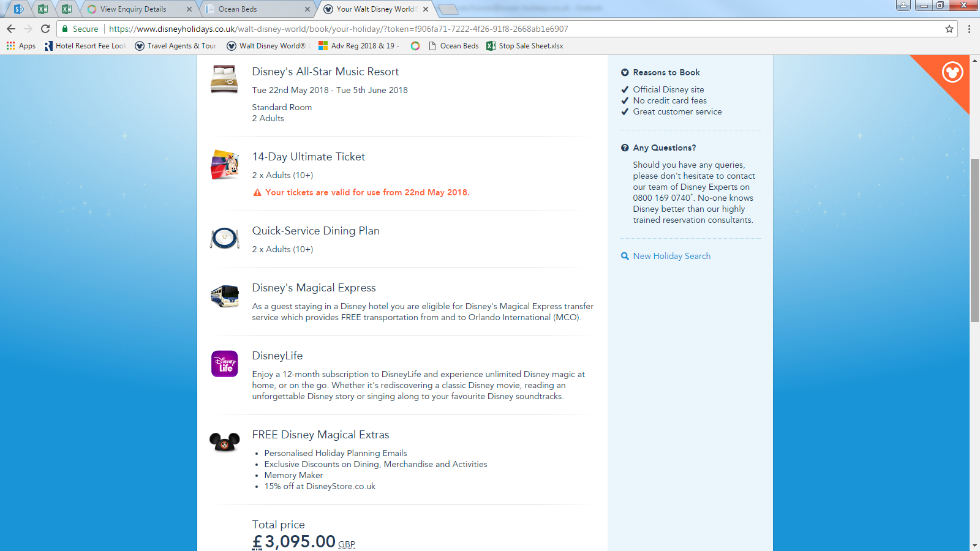The image size is (980, 551).
Task: Close the Ocean Beds tab
Action: pos(307,9)
